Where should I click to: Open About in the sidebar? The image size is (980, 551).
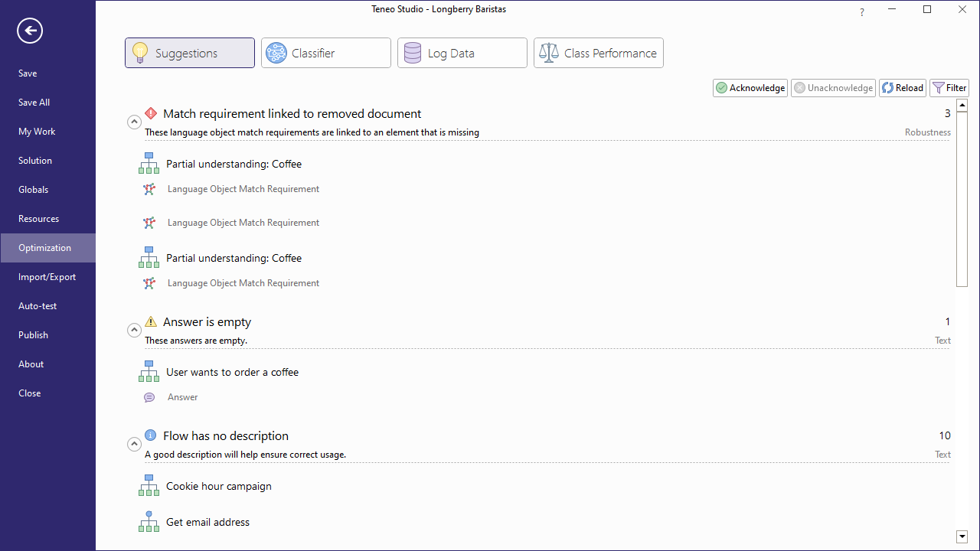click(x=47, y=364)
